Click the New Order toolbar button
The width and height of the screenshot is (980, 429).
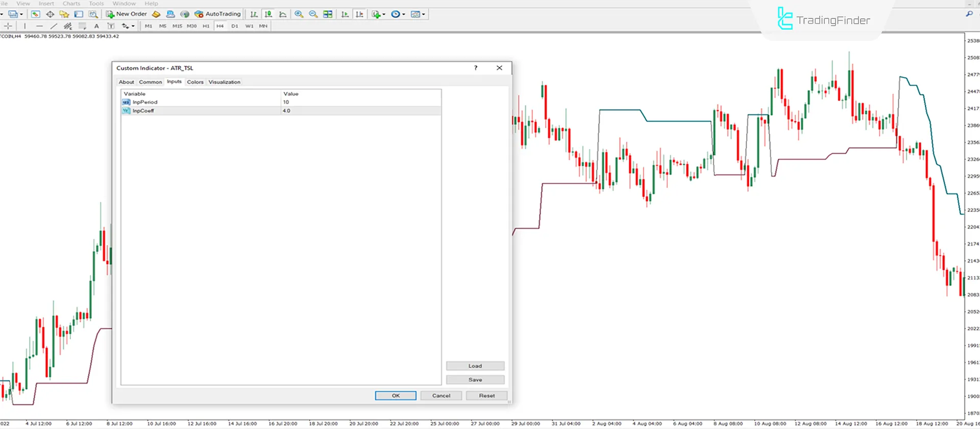point(127,14)
